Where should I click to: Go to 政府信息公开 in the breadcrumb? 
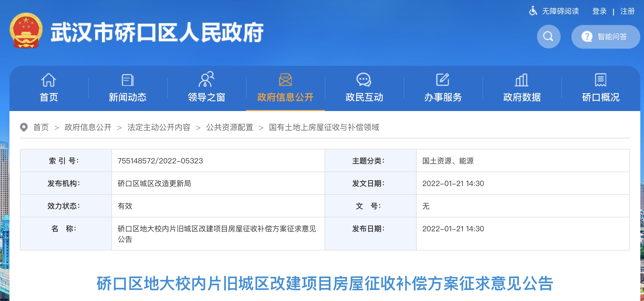pyautogui.click(x=88, y=127)
